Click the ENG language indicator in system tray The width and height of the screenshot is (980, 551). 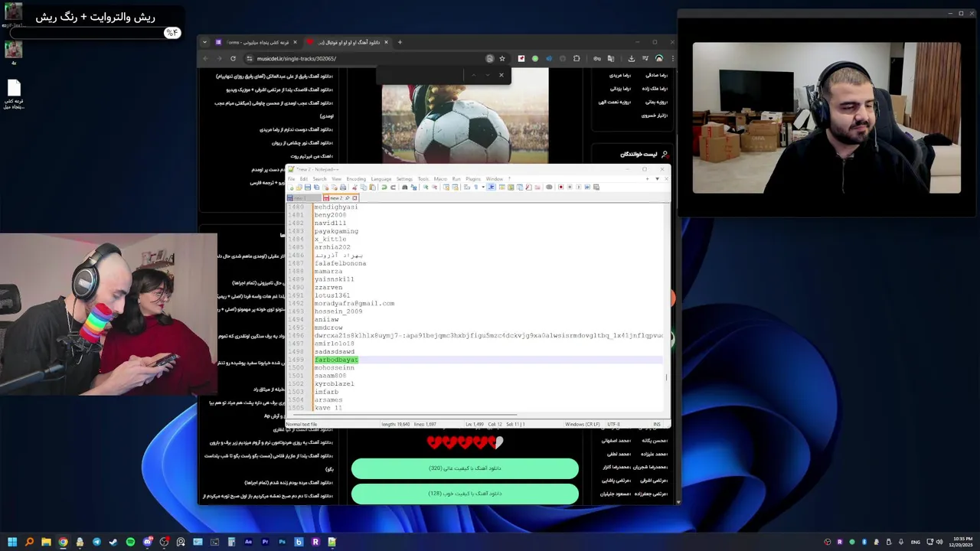[915, 542]
